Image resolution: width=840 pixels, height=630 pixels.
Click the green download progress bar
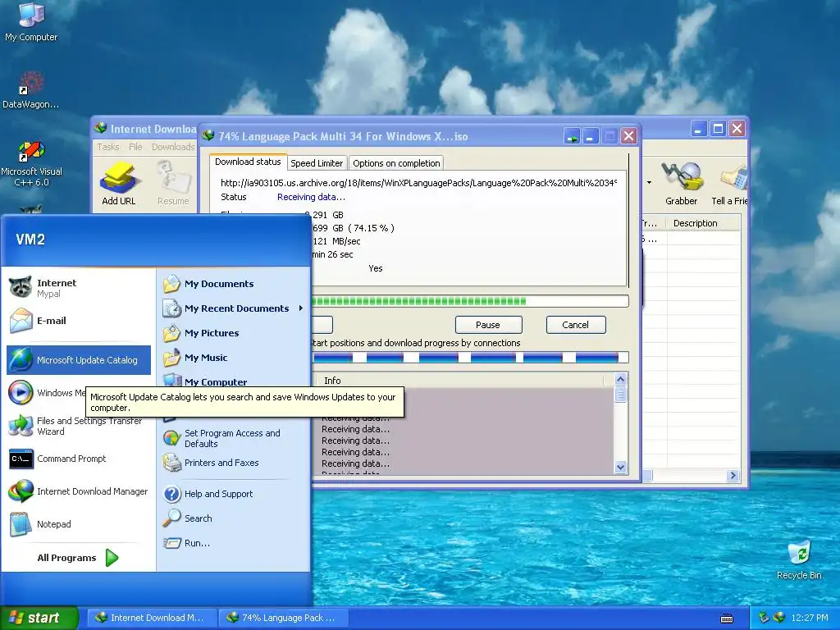(469, 301)
